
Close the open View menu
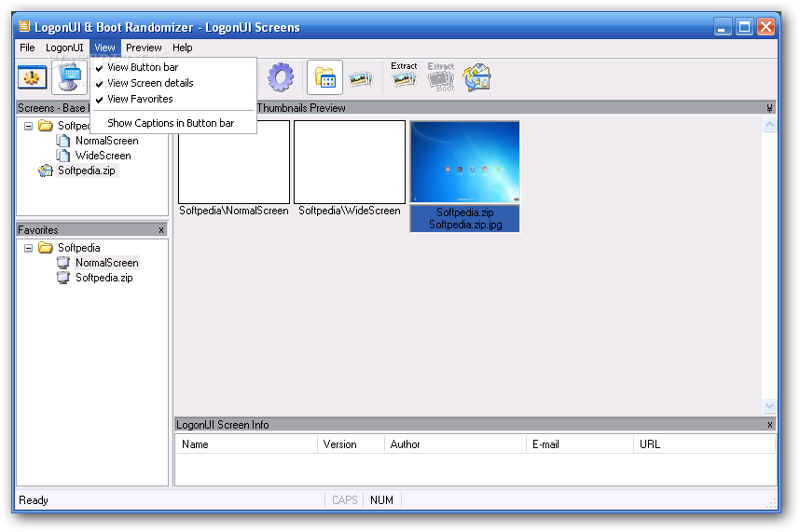pyautogui.click(x=104, y=48)
